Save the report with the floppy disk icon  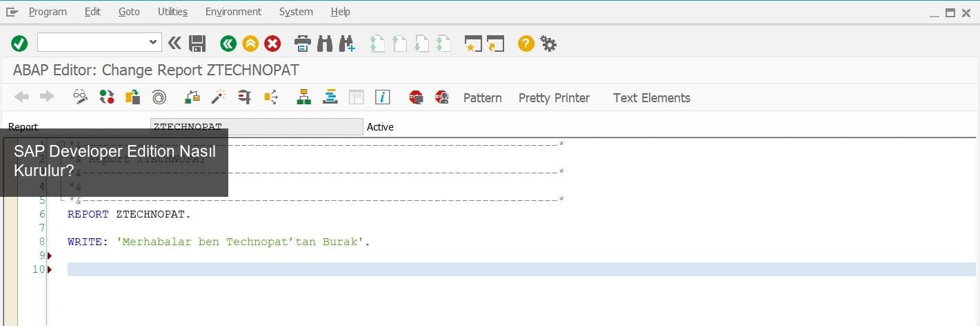(197, 44)
